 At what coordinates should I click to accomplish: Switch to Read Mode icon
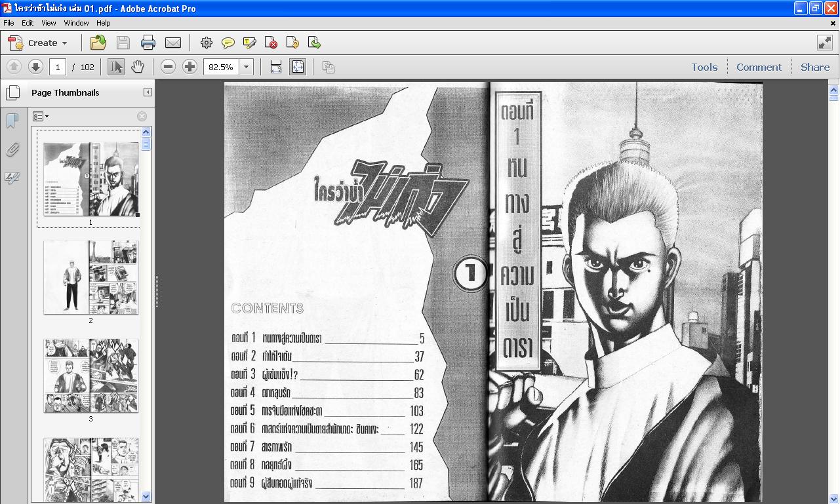[x=825, y=43]
